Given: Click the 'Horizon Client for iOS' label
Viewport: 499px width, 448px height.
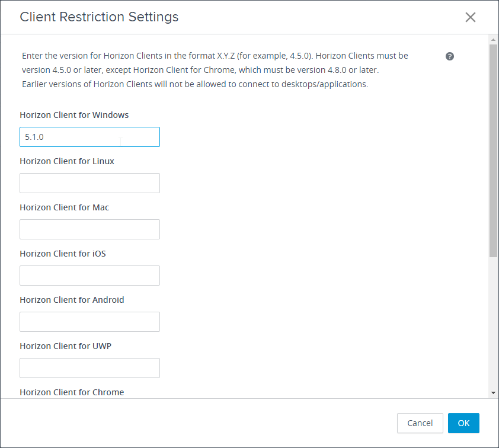Looking at the screenshot, I should tap(63, 254).
